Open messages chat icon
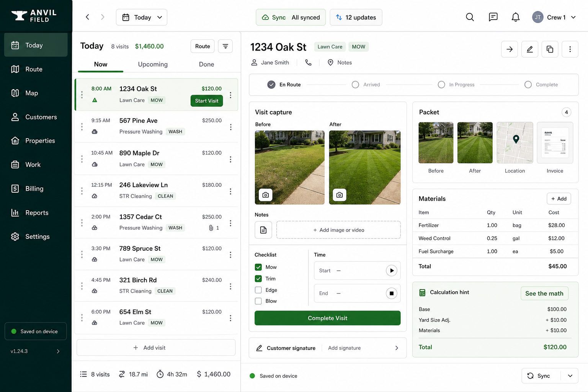The height and width of the screenshot is (392, 588). (x=493, y=17)
